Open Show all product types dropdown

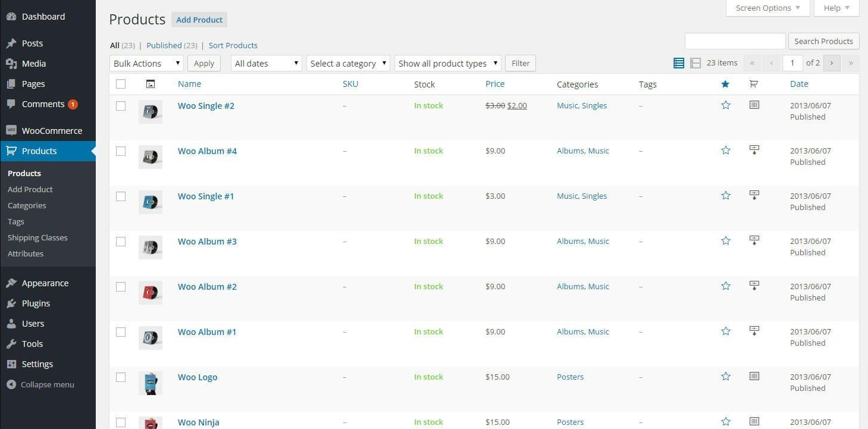tap(447, 63)
